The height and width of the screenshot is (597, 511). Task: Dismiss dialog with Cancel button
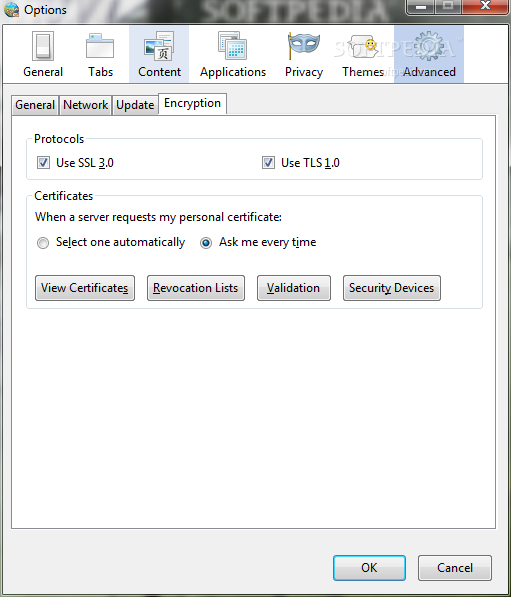(455, 568)
